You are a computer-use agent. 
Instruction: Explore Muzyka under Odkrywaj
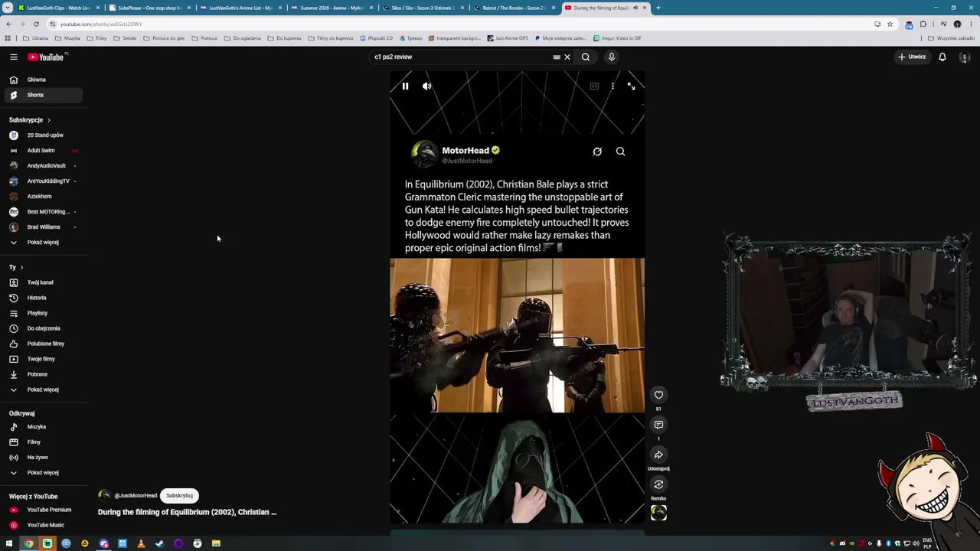pyautogui.click(x=42, y=427)
